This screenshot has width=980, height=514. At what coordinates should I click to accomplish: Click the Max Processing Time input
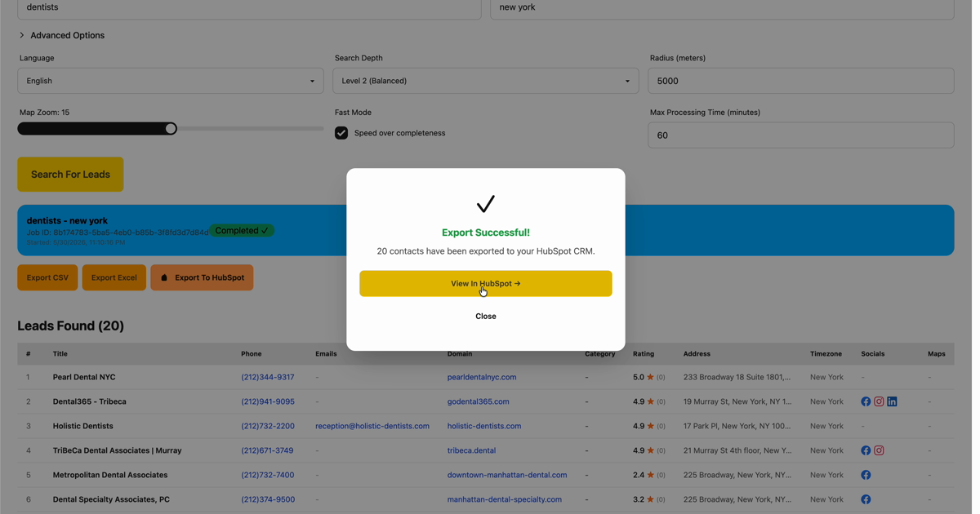pyautogui.click(x=800, y=135)
